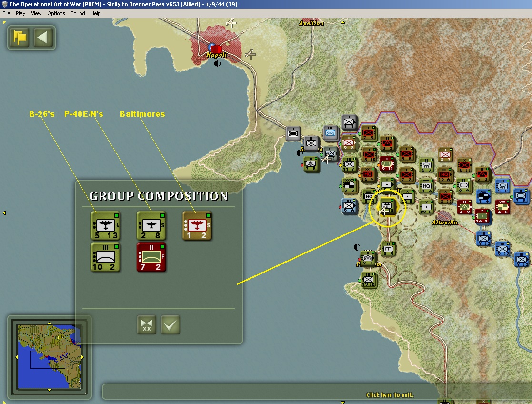532x404 pixels.
Task: Select red mountain battalion 3-2
Action: (387, 143)
